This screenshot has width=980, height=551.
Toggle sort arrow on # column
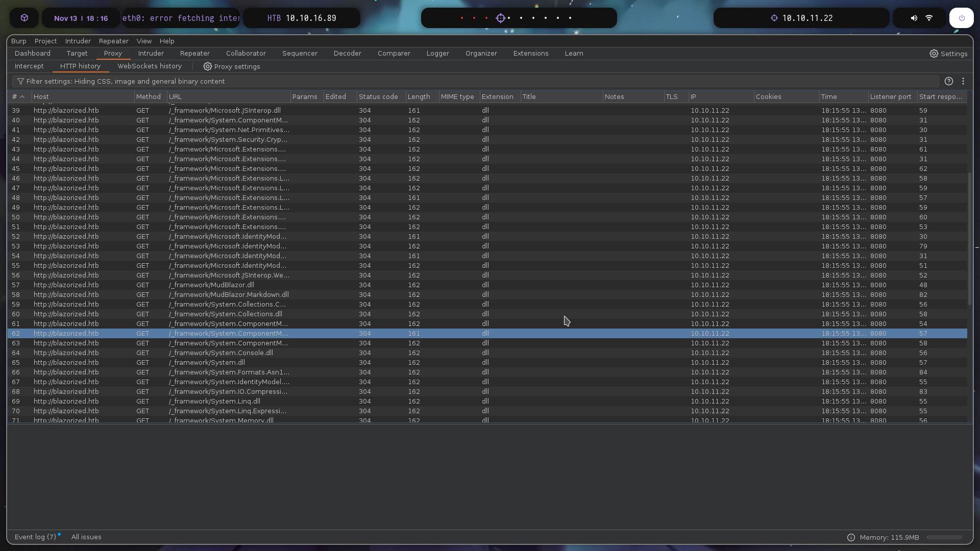point(22,96)
